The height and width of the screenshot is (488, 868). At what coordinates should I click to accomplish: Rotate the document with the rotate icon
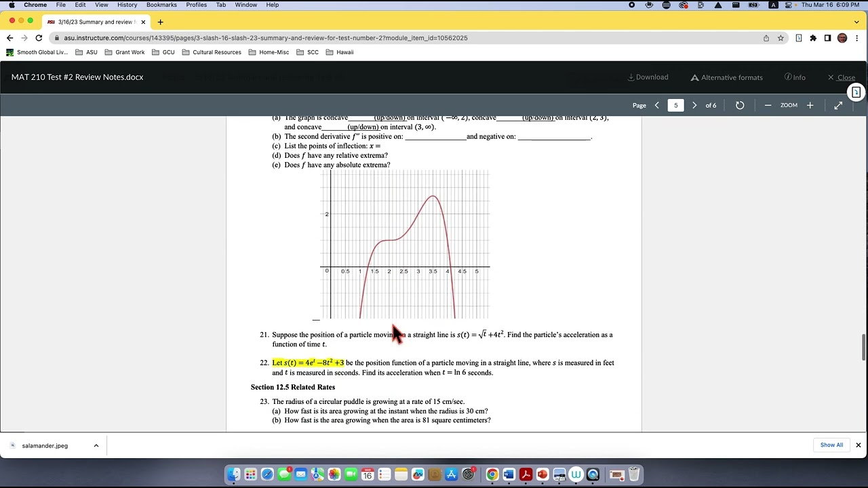pyautogui.click(x=740, y=105)
